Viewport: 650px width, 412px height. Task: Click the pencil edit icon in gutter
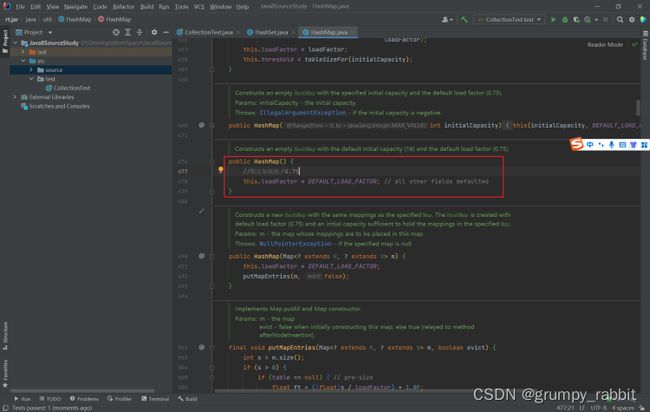pos(201,211)
